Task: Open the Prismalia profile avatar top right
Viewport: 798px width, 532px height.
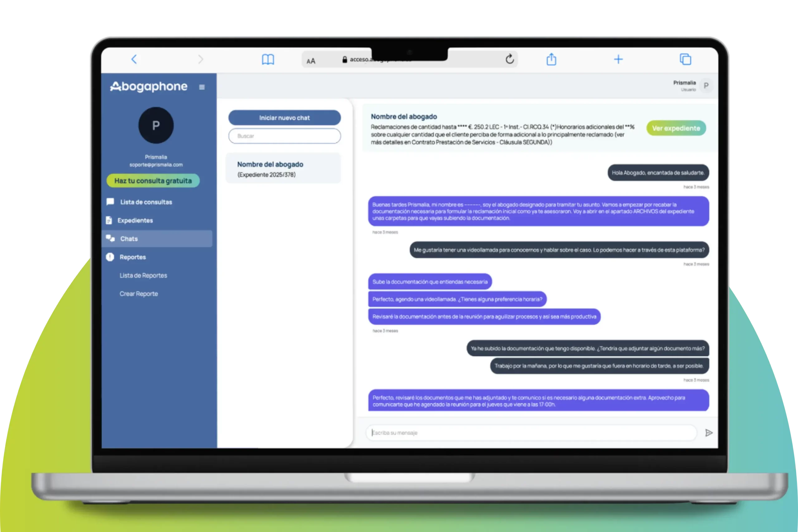Action: [x=706, y=85]
